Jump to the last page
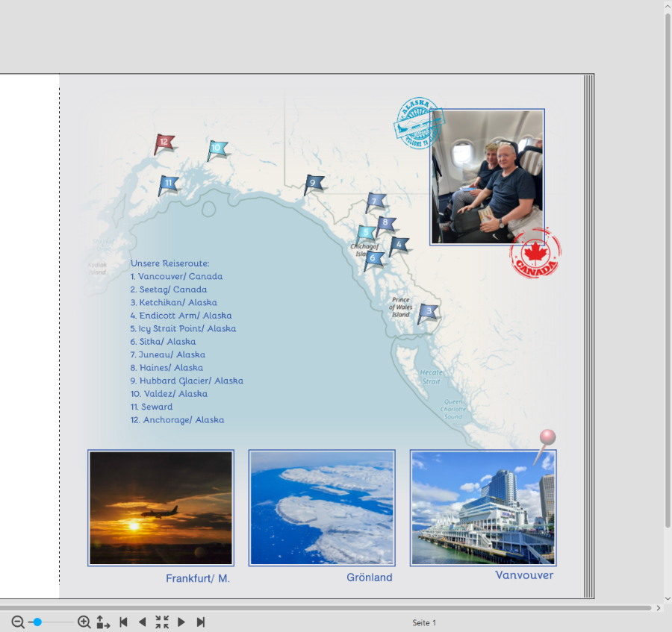Image resolution: width=672 pixels, height=632 pixels. (x=201, y=622)
